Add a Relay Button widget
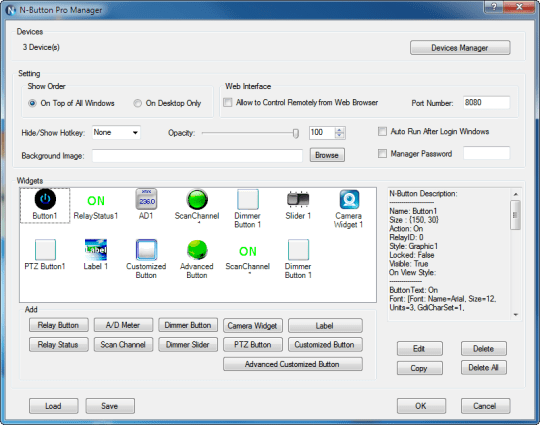 pyautogui.click(x=59, y=325)
